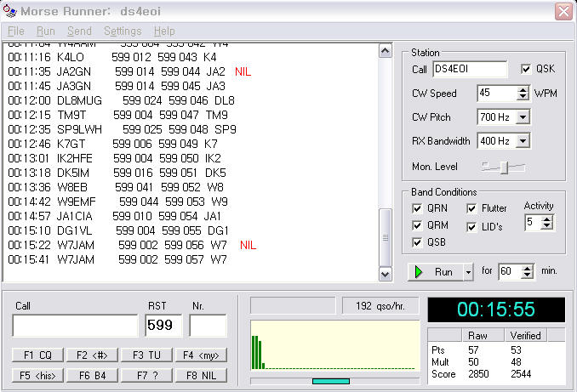This screenshot has width=577, height=392.
Task: Open the CW Pitch dropdown
Action: tap(523, 117)
